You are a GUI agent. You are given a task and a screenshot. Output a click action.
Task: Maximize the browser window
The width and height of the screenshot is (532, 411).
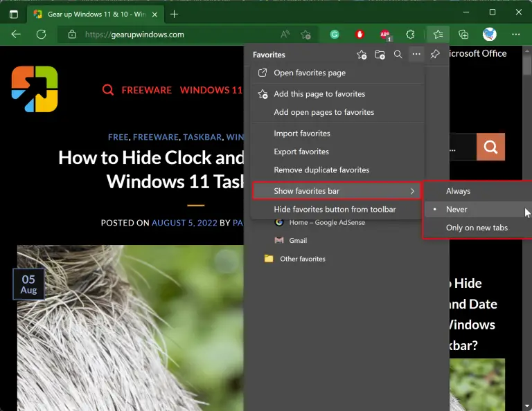click(x=493, y=12)
